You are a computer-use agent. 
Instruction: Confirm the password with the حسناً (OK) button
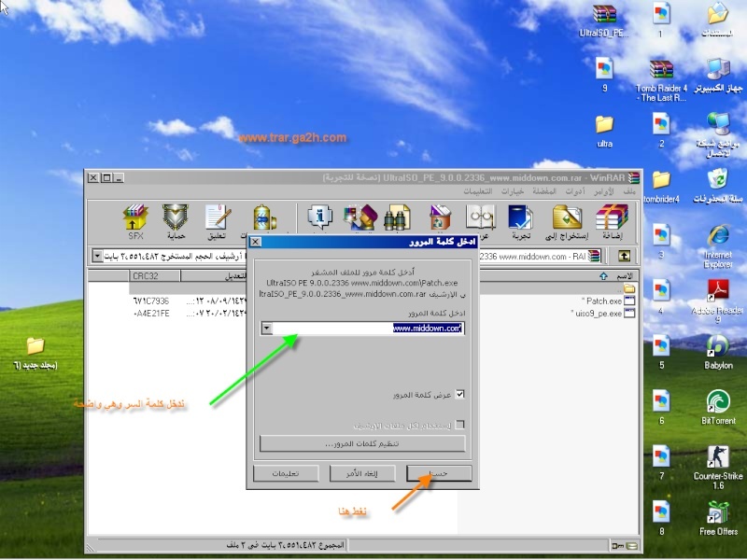439,473
